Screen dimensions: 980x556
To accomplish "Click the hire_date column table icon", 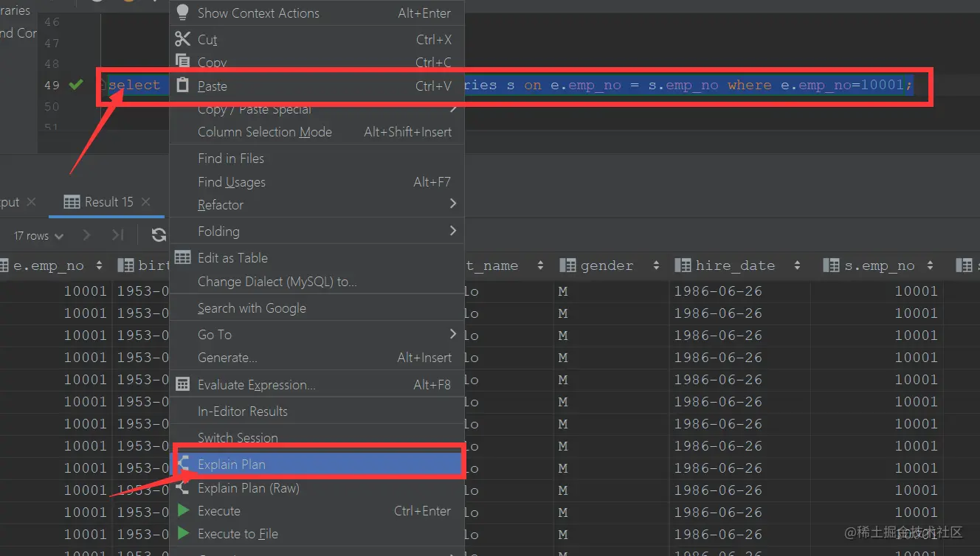I will pyautogui.click(x=683, y=265).
